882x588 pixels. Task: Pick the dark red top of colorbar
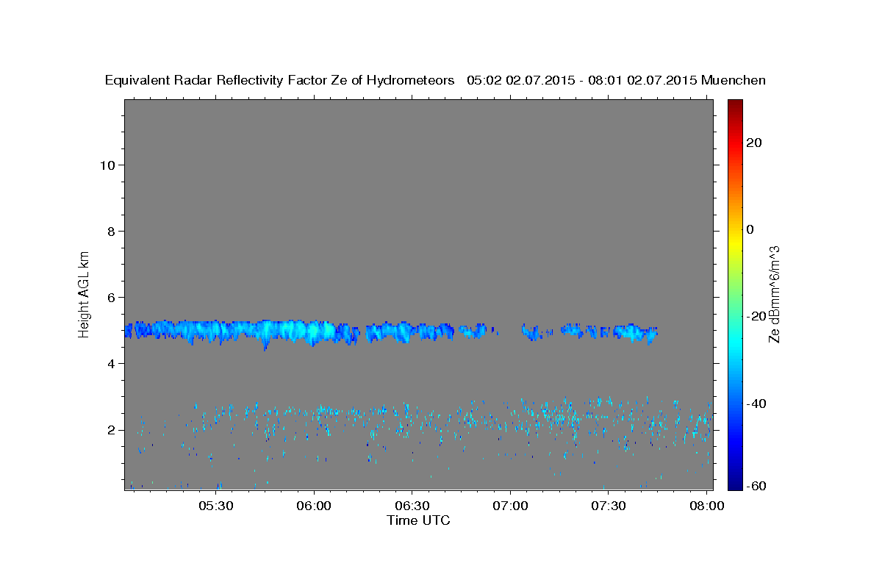(x=735, y=105)
